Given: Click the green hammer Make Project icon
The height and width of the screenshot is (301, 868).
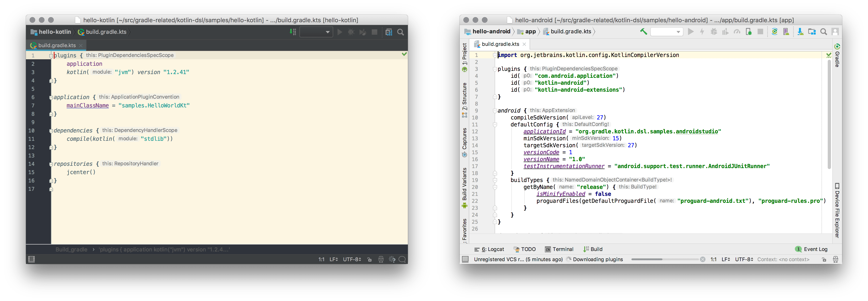Looking at the screenshot, I should 643,32.
